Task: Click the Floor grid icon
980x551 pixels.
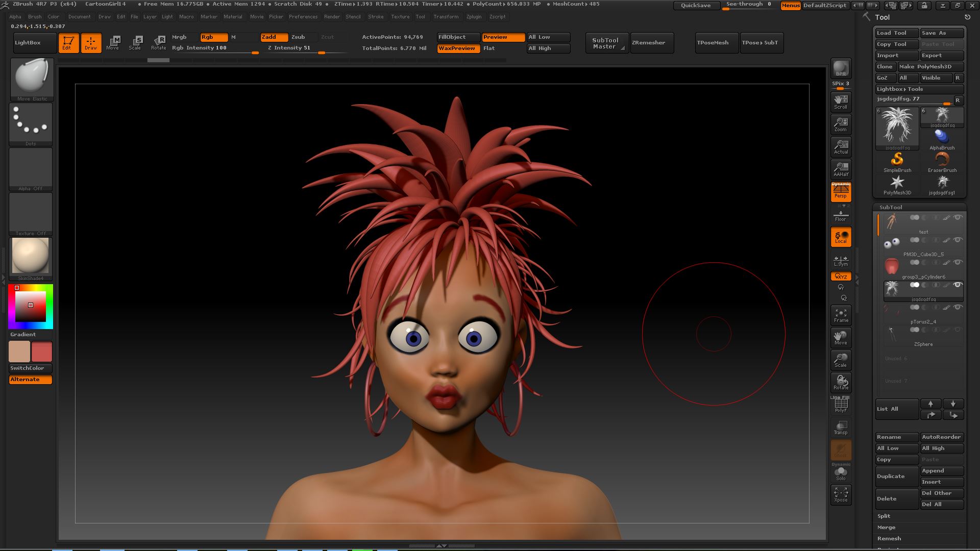Action: (841, 214)
